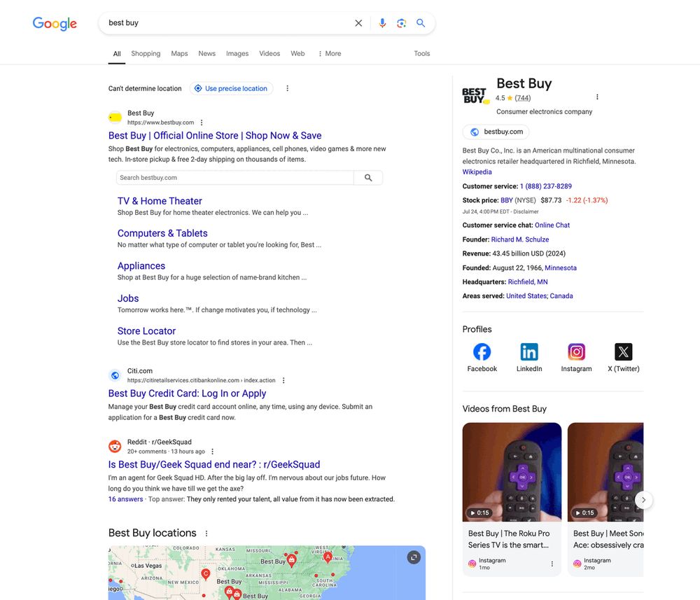This screenshot has height=600, width=700.
Task: Clear the search box with the X icon
Action: (358, 23)
